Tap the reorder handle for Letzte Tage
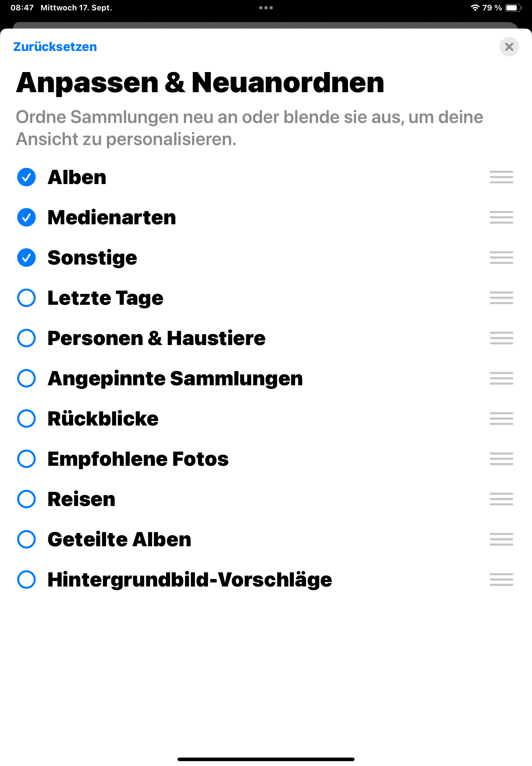Screen dimensions: 532x766 (x=501, y=298)
